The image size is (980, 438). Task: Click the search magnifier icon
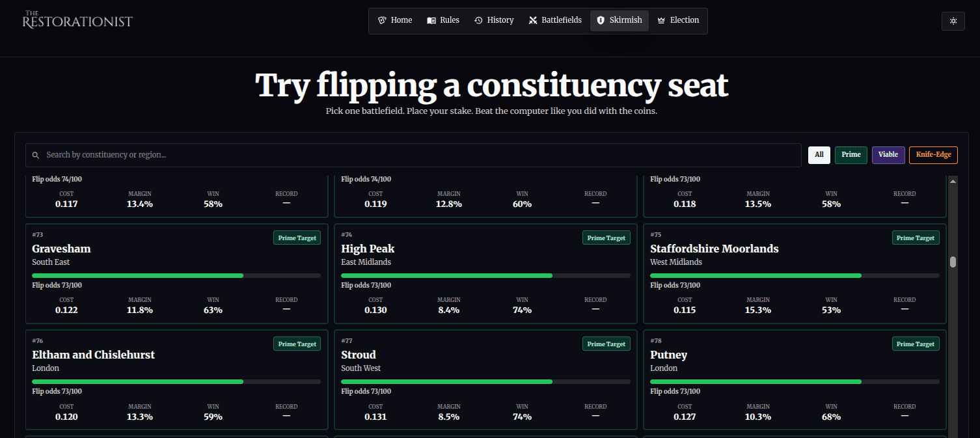point(36,156)
